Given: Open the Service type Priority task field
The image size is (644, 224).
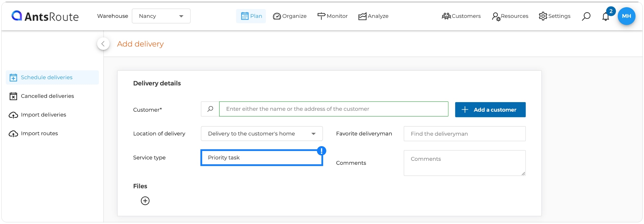Looking at the screenshot, I should pyautogui.click(x=262, y=158).
